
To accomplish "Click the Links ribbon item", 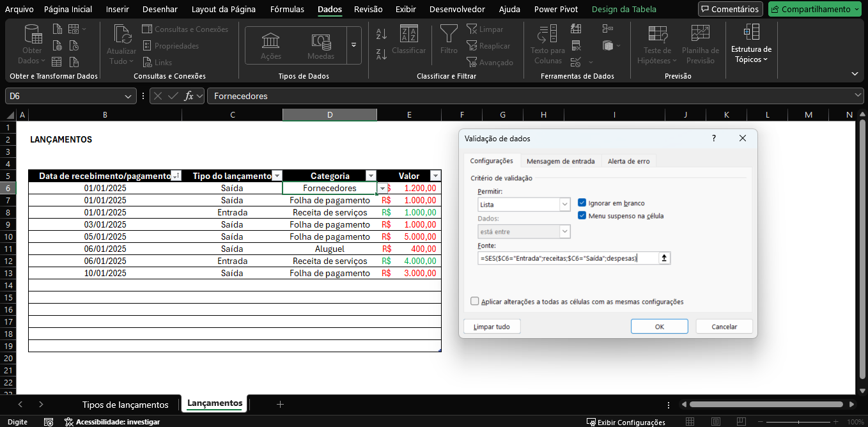I will (x=157, y=63).
